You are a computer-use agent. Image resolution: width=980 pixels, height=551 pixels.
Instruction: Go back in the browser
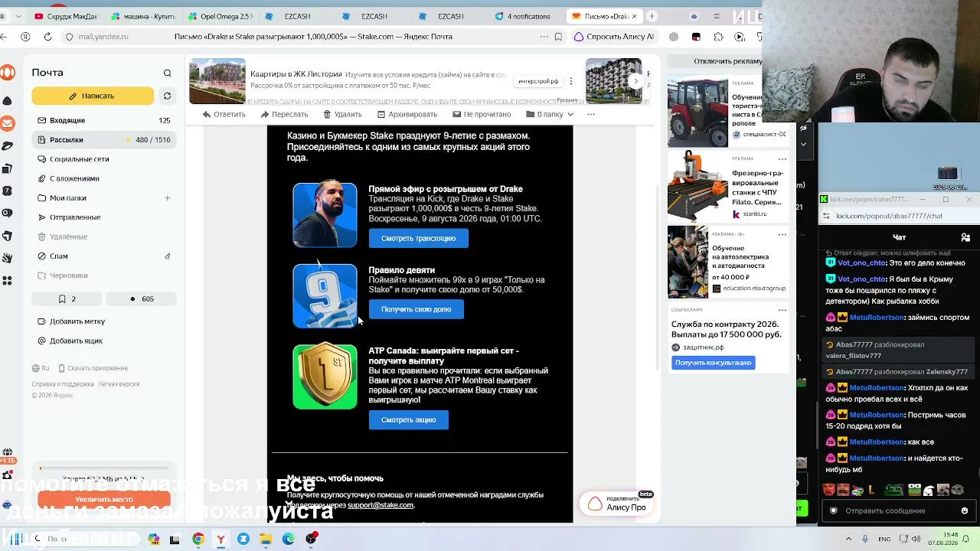click(x=5, y=37)
